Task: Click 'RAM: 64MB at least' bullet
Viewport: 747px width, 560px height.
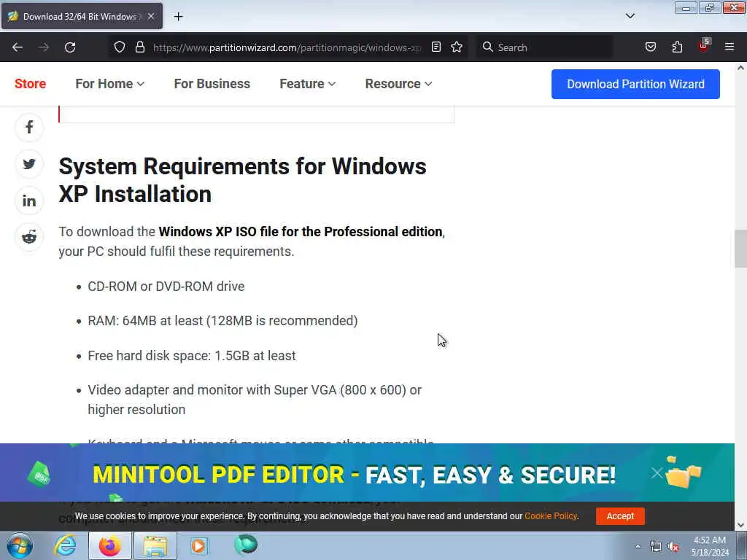Action: (x=222, y=321)
